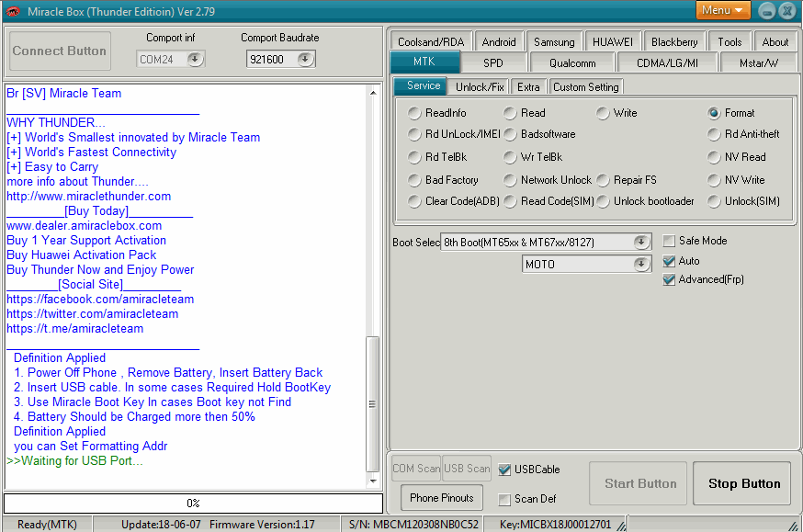Enable the Safe Mode checkbox
803x532 pixels.
669,241
